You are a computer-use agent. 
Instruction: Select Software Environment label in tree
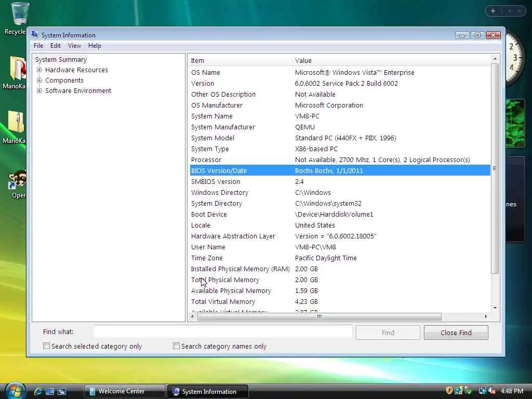pos(78,90)
